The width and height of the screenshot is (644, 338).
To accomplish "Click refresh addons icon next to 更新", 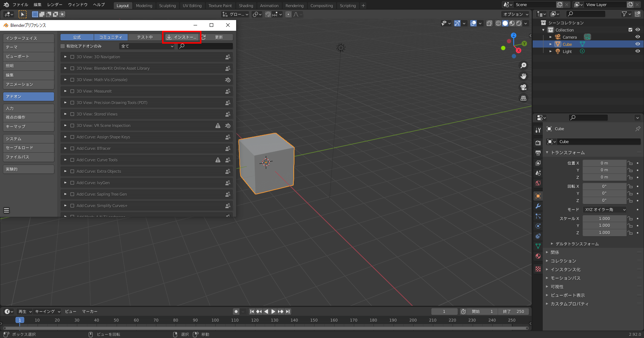I will pyautogui.click(x=203, y=37).
